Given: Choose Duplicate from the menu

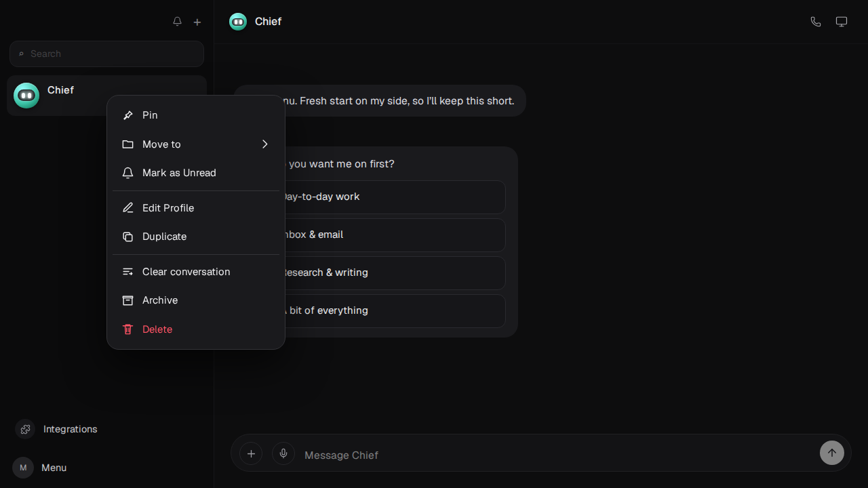Looking at the screenshot, I should pyautogui.click(x=196, y=237).
